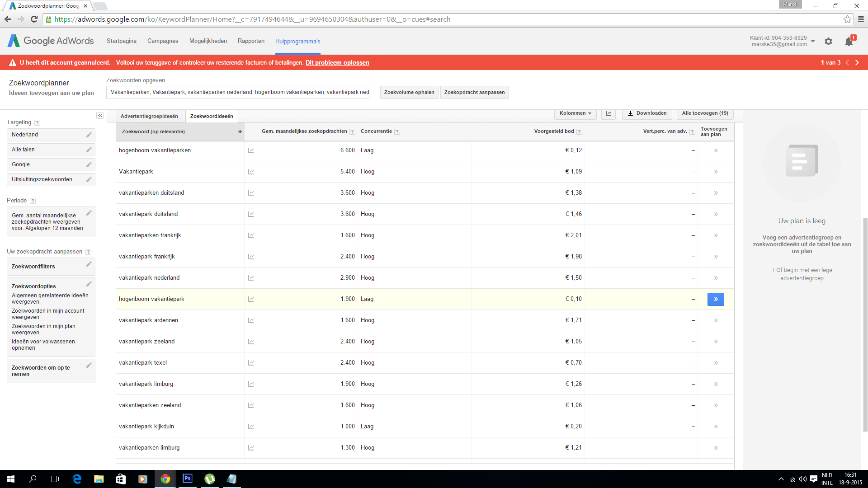Open File Explorer from taskbar
Viewport: 868px width, 488px height.
coord(99,479)
